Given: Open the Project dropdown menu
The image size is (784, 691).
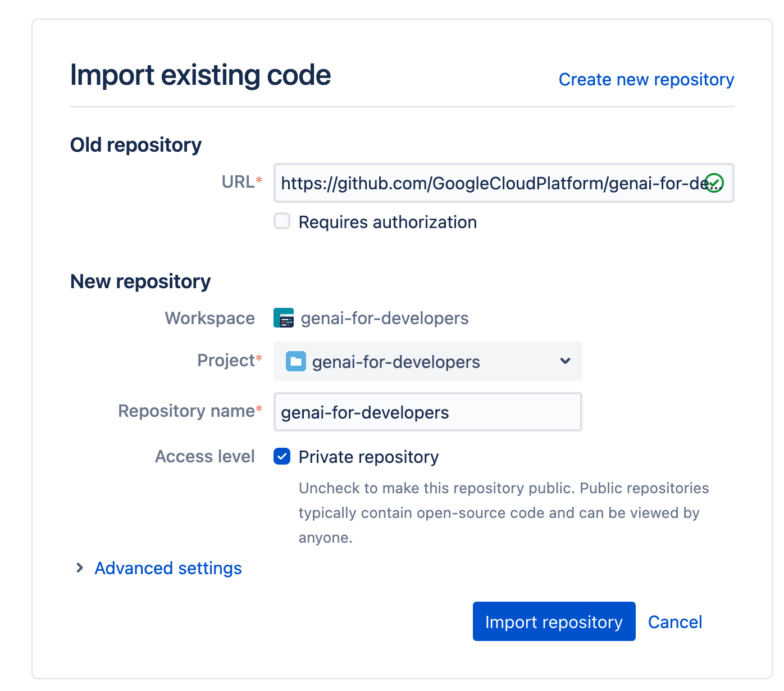Looking at the screenshot, I should coord(427,361).
